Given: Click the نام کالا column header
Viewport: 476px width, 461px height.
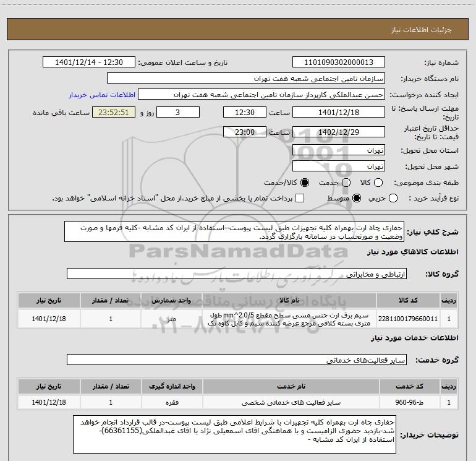Looking at the screenshot, I should [x=289, y=300].
